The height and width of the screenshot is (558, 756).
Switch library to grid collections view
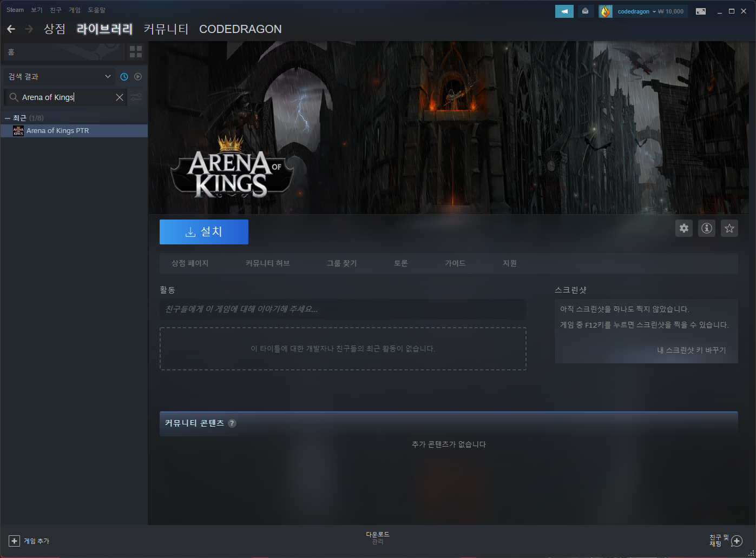[136, 52]
